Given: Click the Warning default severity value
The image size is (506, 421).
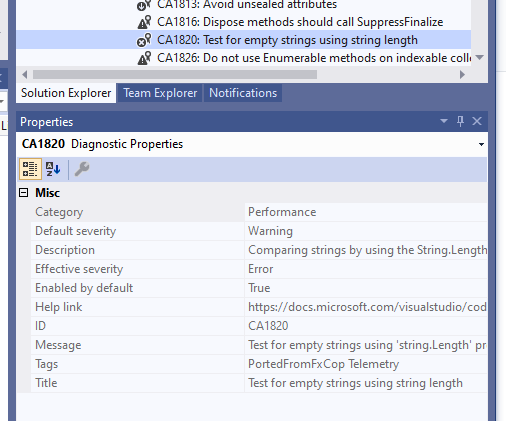Looking at the screenshot, I should tap(366, 231).
